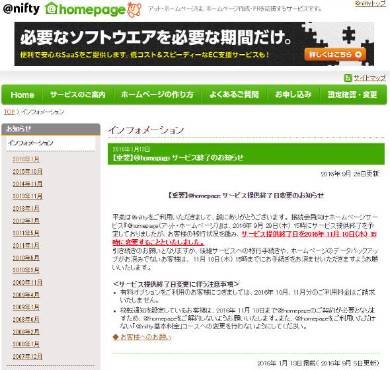Select the ホームページの作り方 navigation tab
This screenshot has width=390, height=370.
(157, 95)
